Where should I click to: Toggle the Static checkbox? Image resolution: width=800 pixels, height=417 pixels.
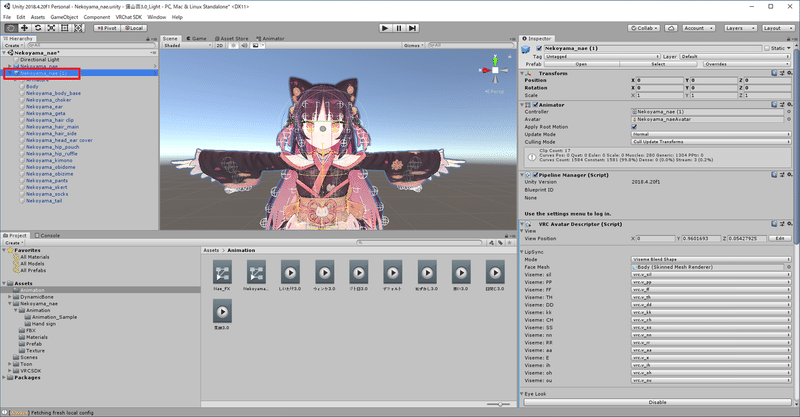[x=767, y=48]
